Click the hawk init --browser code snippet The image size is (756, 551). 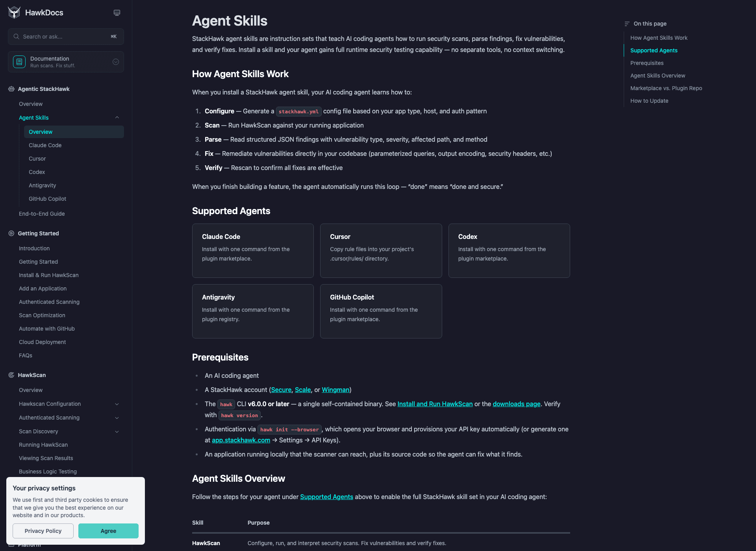(289, 429)
